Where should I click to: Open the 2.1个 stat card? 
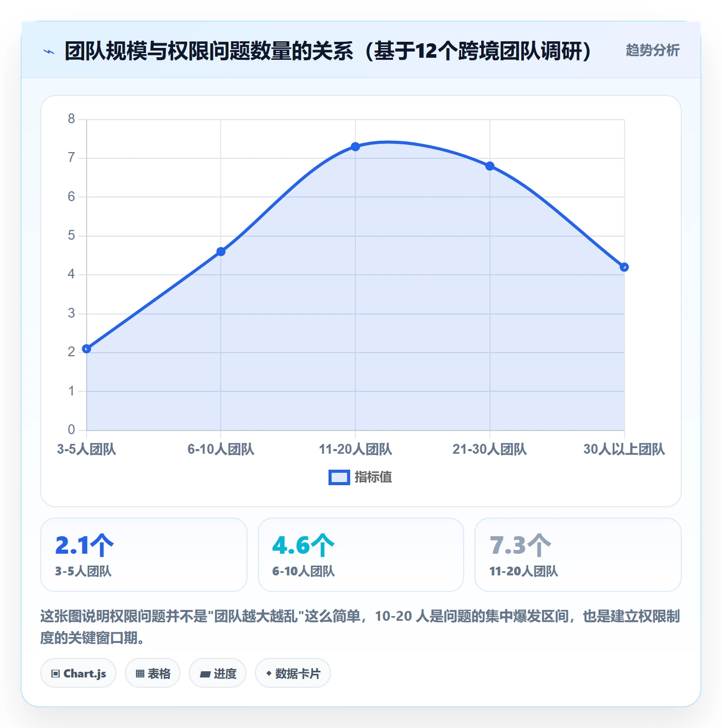pos(144,555)
